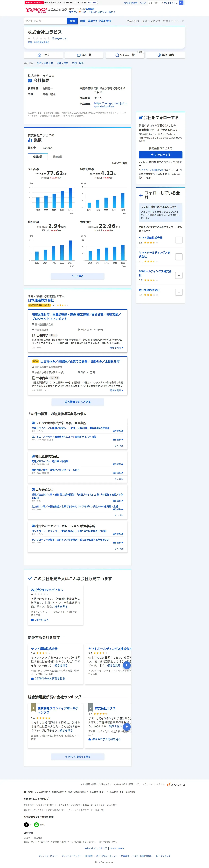Click the blue 検索 button

point(72,21)
